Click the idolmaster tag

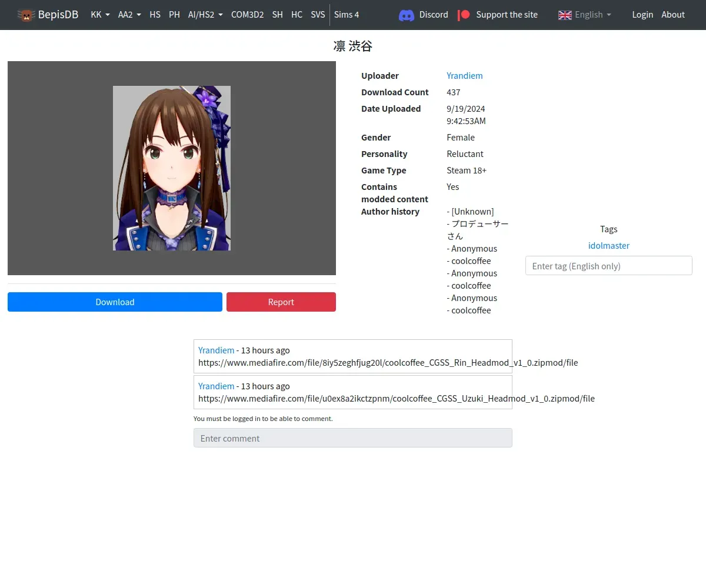(x=609, y=245)
